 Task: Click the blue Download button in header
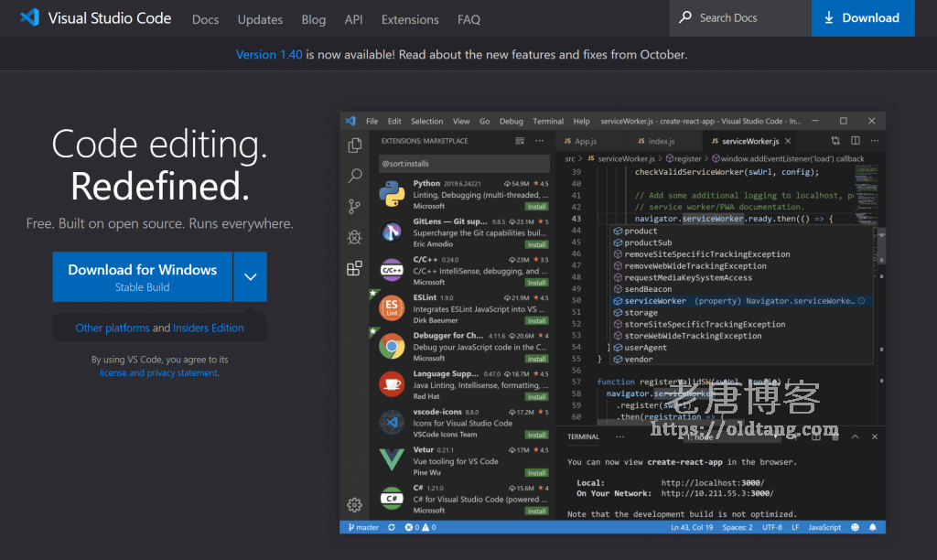pyautogui.click(x=863, y=18)
